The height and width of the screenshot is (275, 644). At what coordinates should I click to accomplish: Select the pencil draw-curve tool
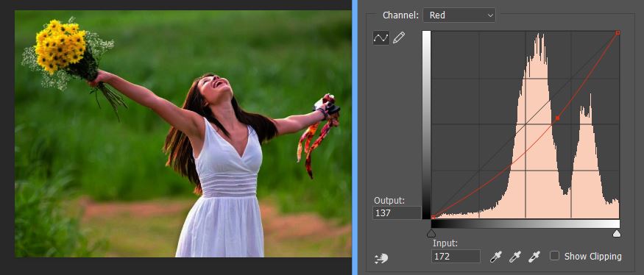[398, 37]
